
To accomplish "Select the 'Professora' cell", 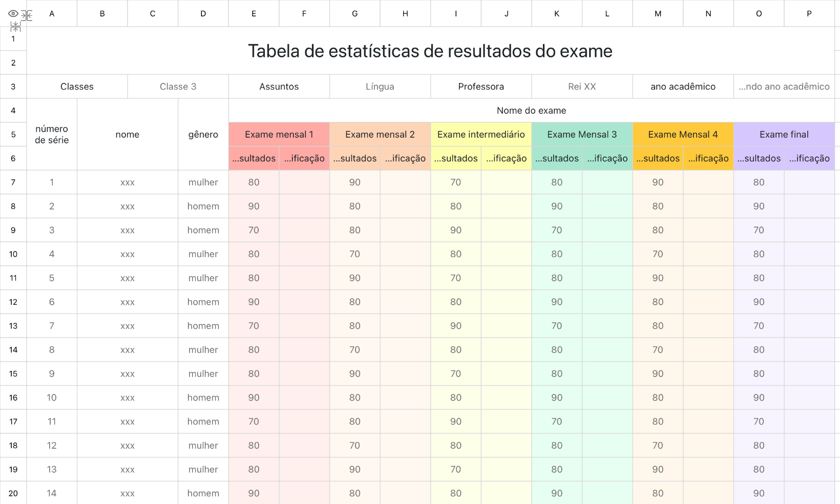I will point(481,87).
